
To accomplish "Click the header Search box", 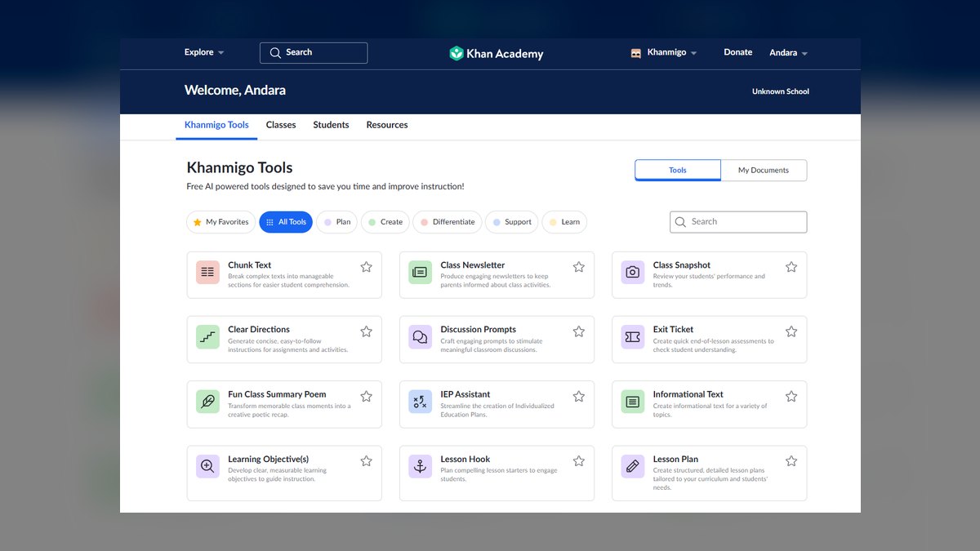I will (x=314, y=52).
